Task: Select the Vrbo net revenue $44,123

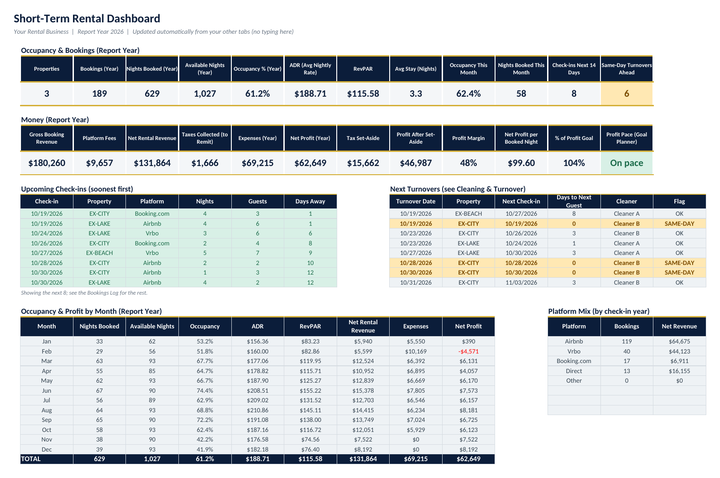Action: coord(679,351)
